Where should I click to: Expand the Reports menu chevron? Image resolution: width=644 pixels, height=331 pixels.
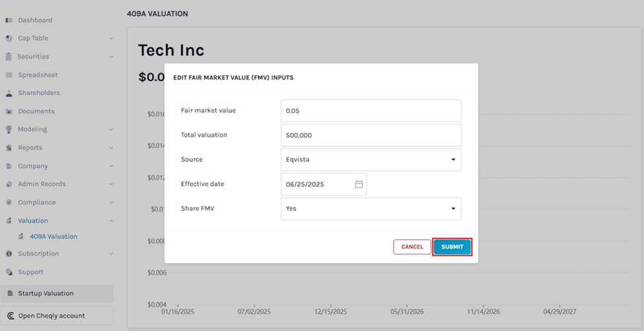tap(111, 148)
